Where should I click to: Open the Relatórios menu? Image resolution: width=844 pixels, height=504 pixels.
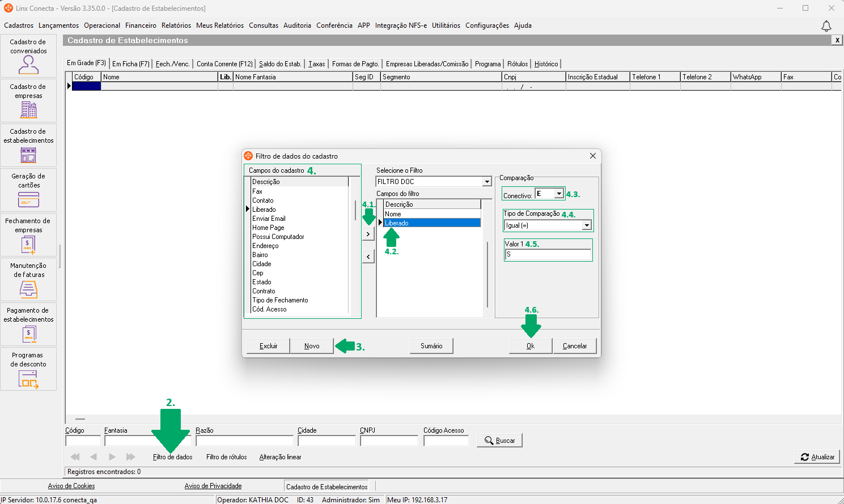click(176, 25)
